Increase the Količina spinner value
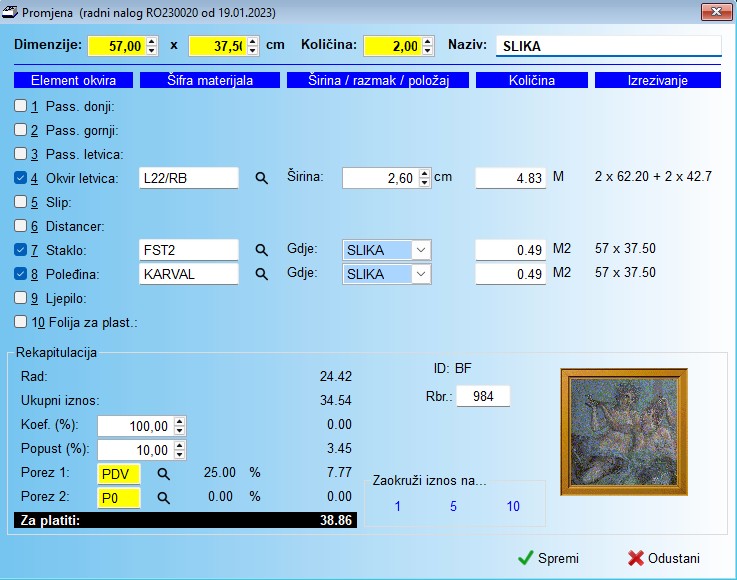The height and width of the screenshot is (580, 737). tap(429, 42)
